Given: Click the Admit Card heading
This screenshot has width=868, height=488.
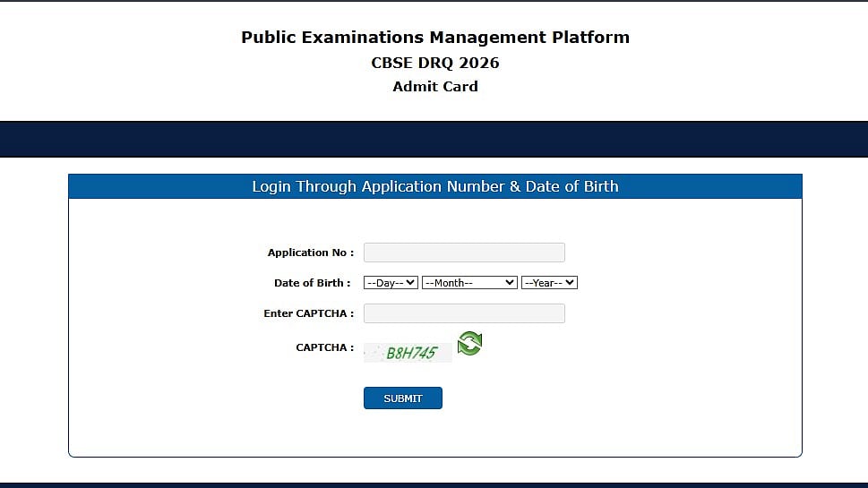Looking at the screenshot, I should coord(435,87).
